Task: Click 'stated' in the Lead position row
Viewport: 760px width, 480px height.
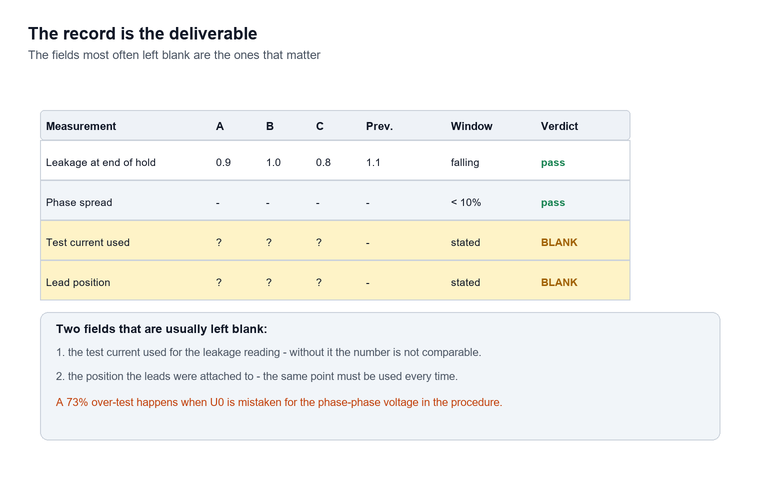Action: coord(465,283)
